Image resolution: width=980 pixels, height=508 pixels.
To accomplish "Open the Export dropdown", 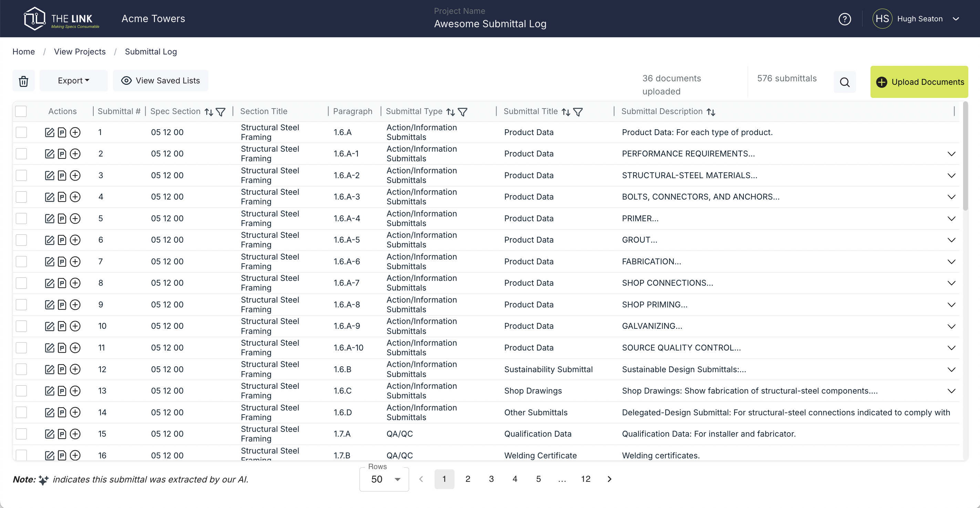I will click(x=73, y=81).
